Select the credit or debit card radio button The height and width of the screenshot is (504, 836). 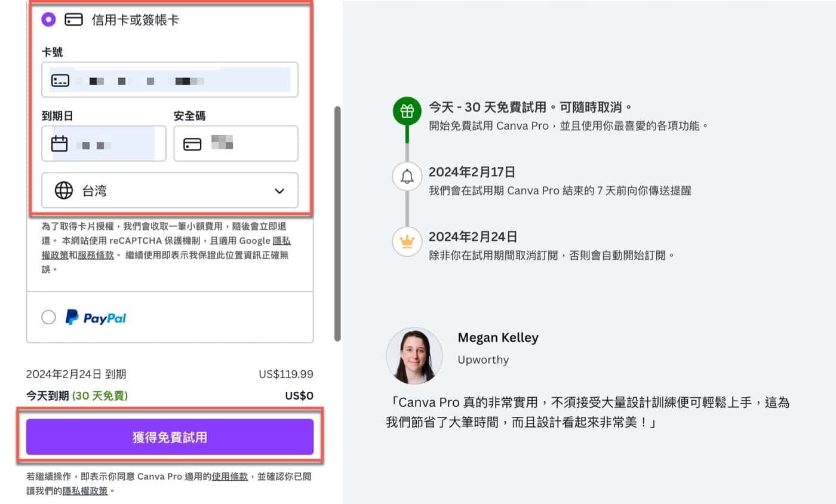pos(48,19)
